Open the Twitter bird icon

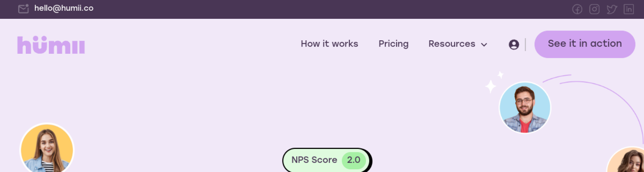coord(611,9)
